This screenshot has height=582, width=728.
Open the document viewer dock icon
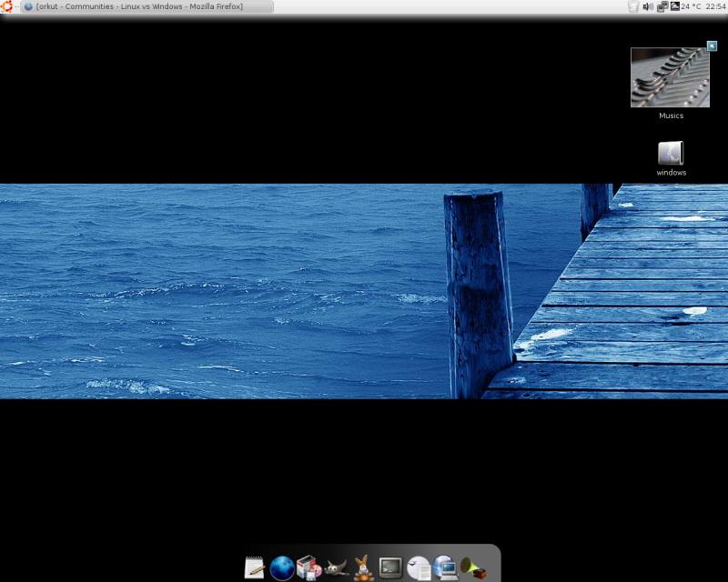pyautogui.click(x=419, y=568)
